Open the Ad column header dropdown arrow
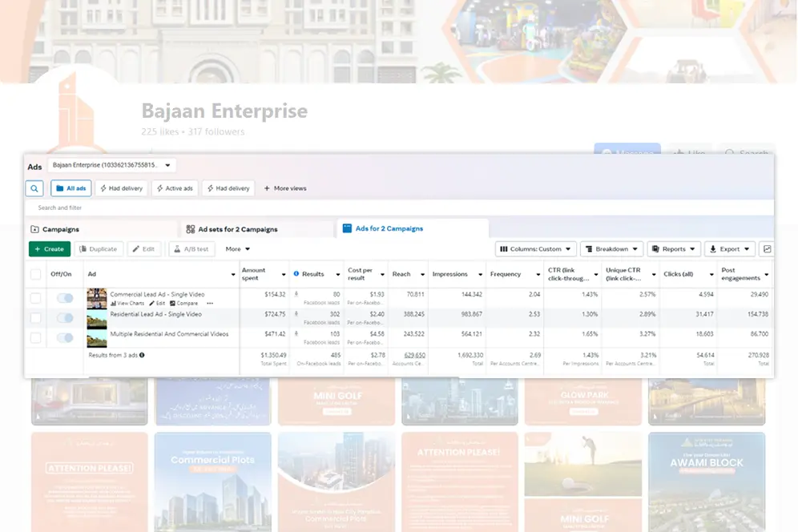The width and height of the screenshot is (798, 532). tap(233, 274)
